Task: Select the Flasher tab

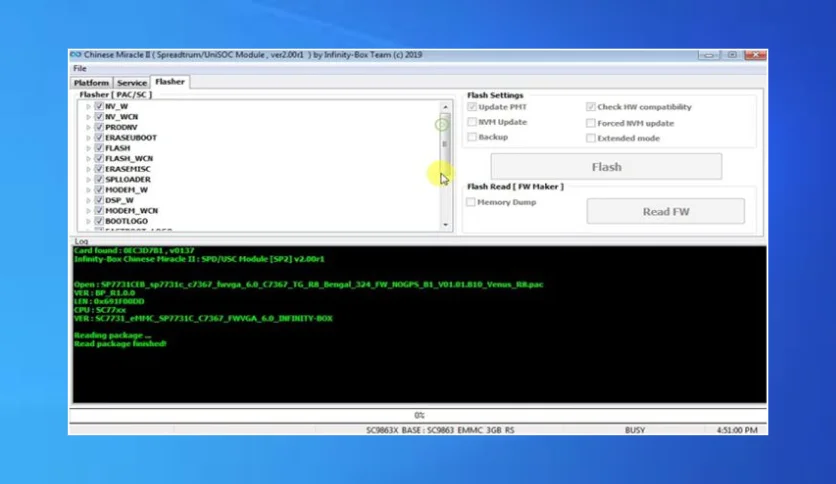Action: (170, 82)
